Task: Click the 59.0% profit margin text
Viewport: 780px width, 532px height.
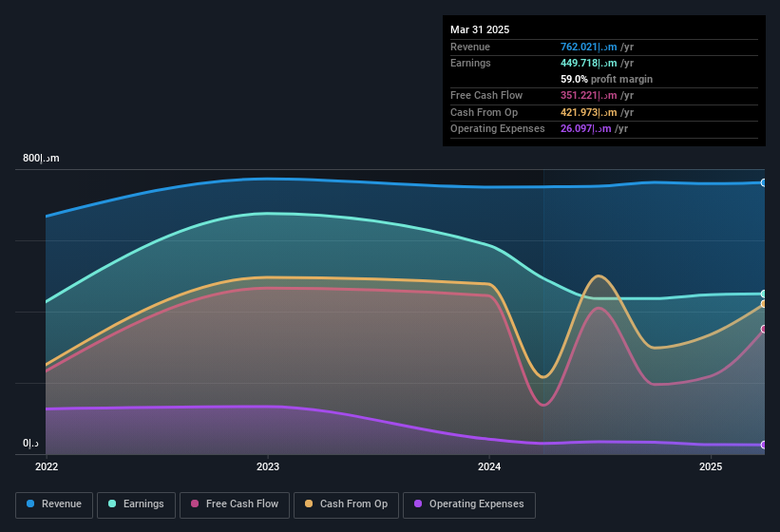Action: 606,79
